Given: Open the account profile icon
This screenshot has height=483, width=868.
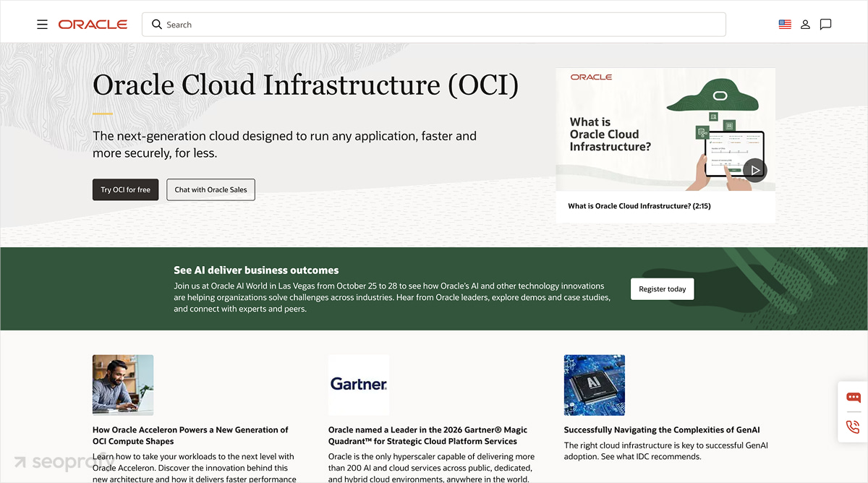Looking at the screenshot, I should tap(805, 25).
